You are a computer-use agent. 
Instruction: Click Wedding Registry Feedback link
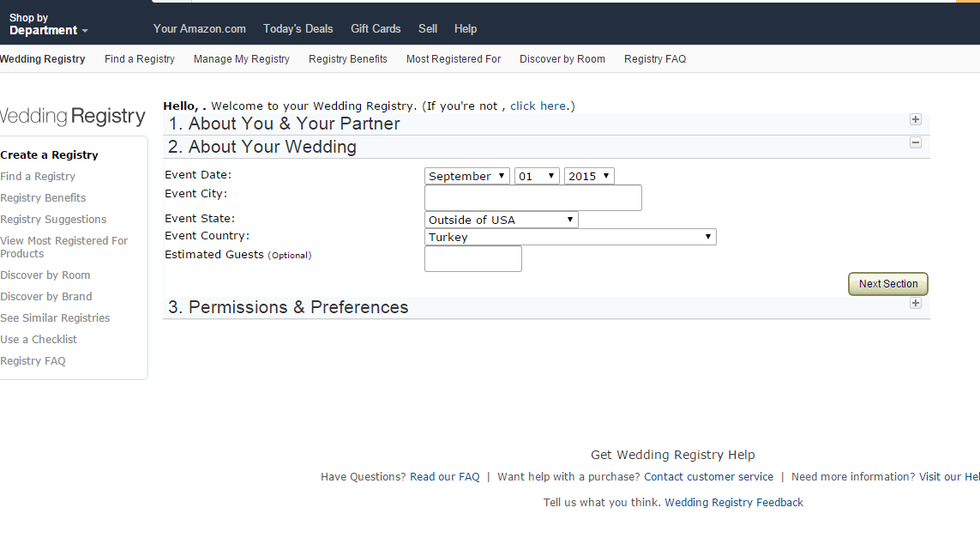point(734,502)
